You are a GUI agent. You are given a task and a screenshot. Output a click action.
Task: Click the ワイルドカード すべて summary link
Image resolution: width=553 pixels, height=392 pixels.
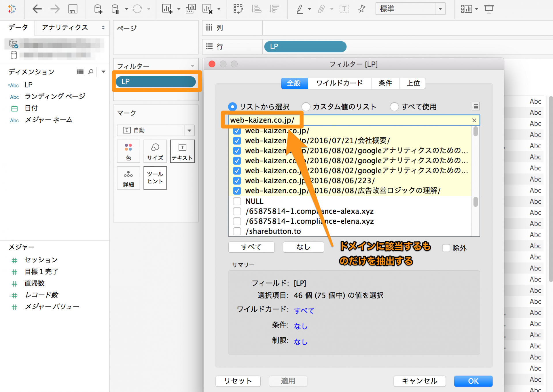(304, 311)
